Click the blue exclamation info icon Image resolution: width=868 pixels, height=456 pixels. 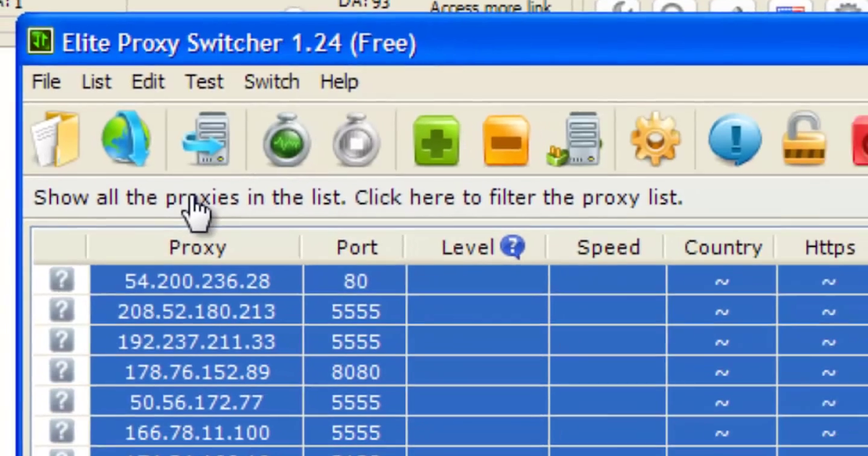(735, 139)
